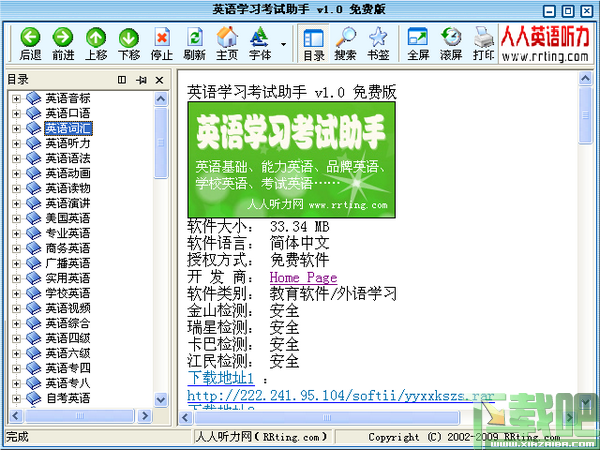The height and width of the screenshot is (450, 600).
Task: Click the content pane horizontal scrollbar thumb
Action: [327, 417]
